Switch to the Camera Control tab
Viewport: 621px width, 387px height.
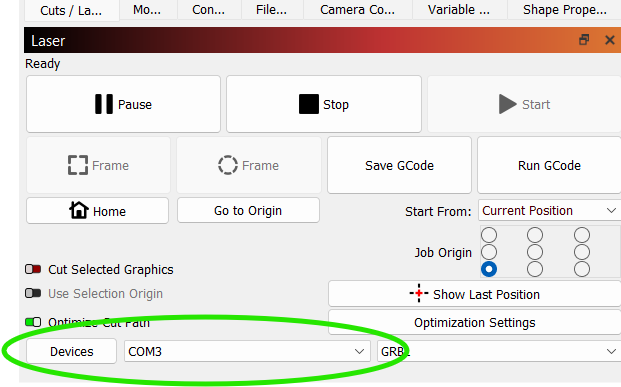click(357, 10)
